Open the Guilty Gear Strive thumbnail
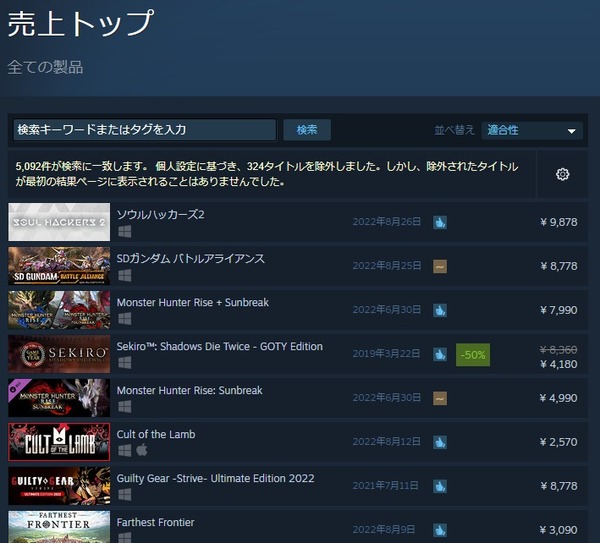The width and height of the screenshot is (600, 543). (59, 486)
